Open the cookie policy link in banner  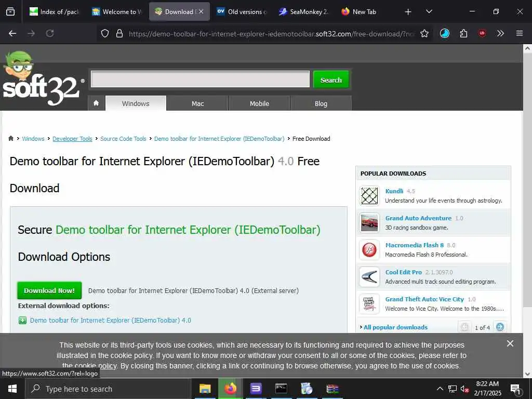pos(89,366)
